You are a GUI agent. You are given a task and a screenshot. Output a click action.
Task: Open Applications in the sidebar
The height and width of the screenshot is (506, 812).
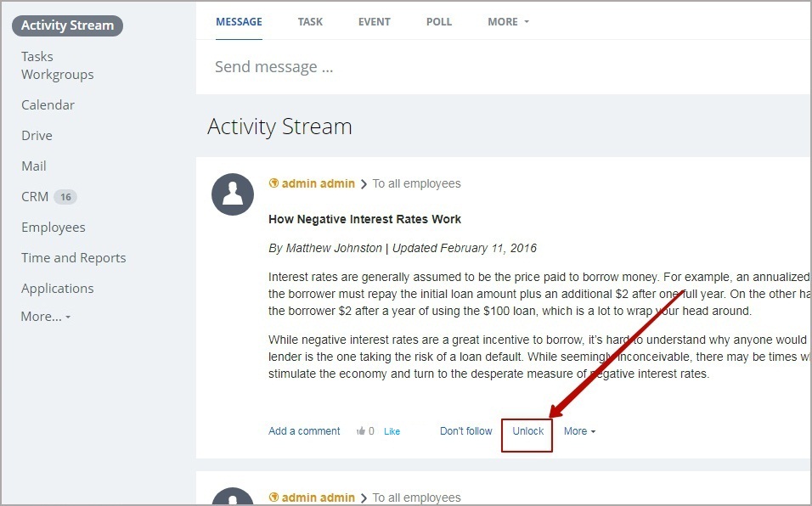point(58,288)
